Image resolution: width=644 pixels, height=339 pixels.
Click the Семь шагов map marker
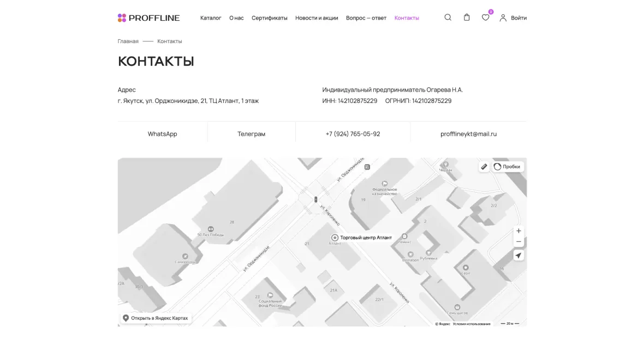(x=457, y=307)
